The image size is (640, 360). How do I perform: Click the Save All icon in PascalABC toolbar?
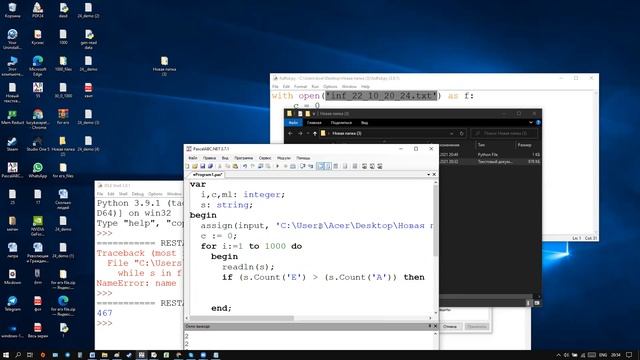pos(210,166)
